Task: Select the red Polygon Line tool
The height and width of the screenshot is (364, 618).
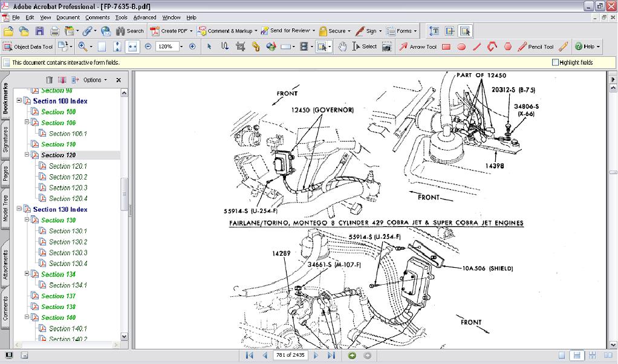Action: (x=492, y=47)
